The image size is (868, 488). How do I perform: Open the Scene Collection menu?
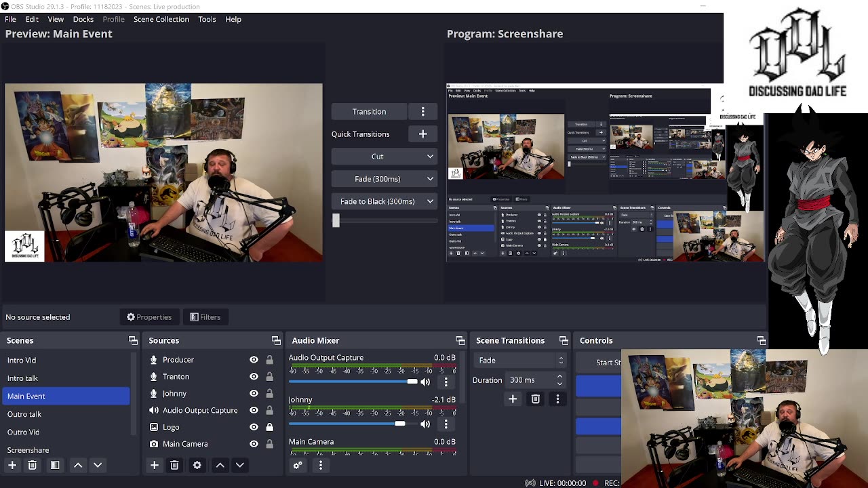(161, 19)
